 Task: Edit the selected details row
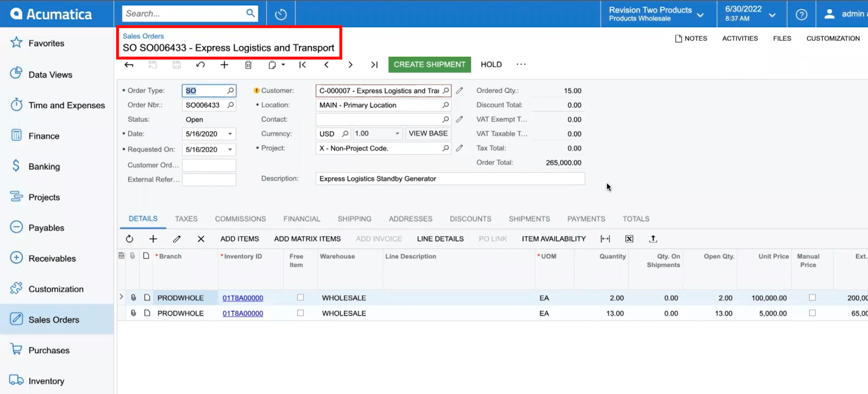point(177,239)
